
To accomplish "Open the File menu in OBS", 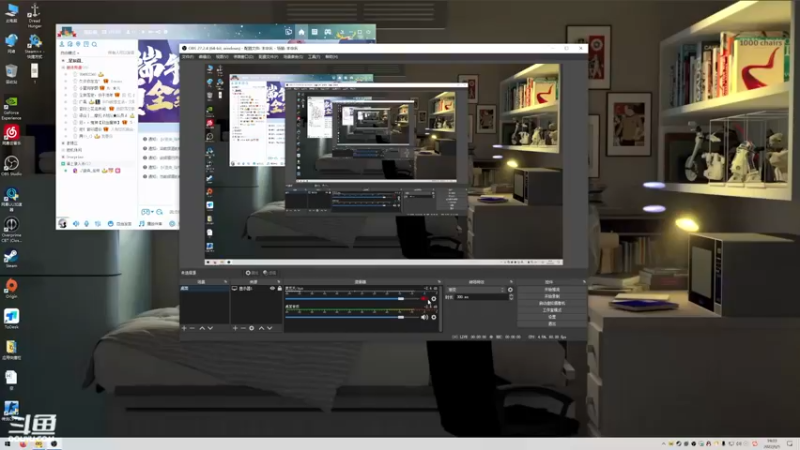I will (188, 57).
